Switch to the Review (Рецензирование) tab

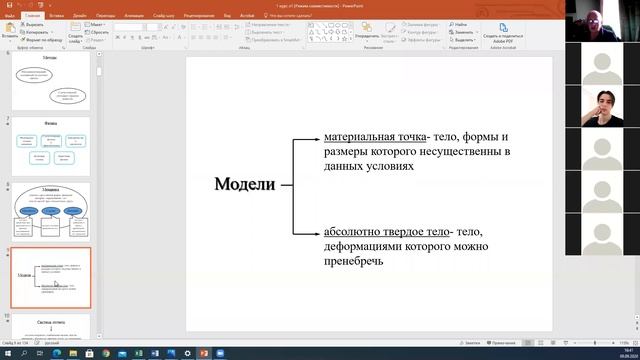(199, 16)
